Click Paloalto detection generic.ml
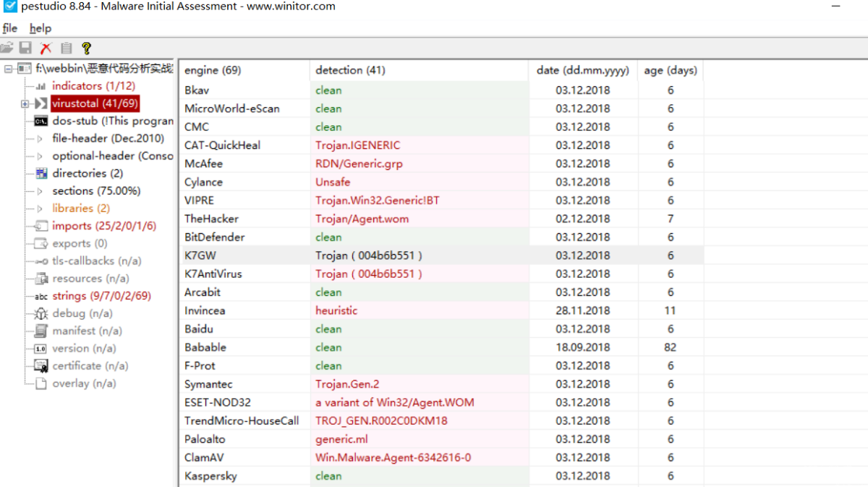 pos(341,439)
